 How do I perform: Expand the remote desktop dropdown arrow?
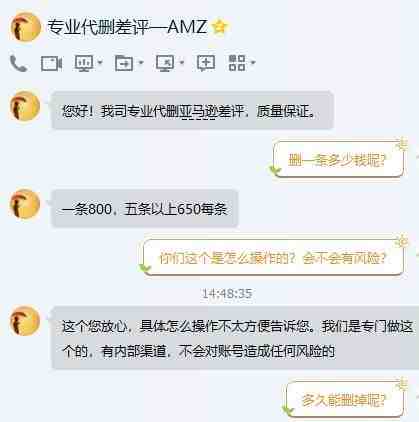182,62
